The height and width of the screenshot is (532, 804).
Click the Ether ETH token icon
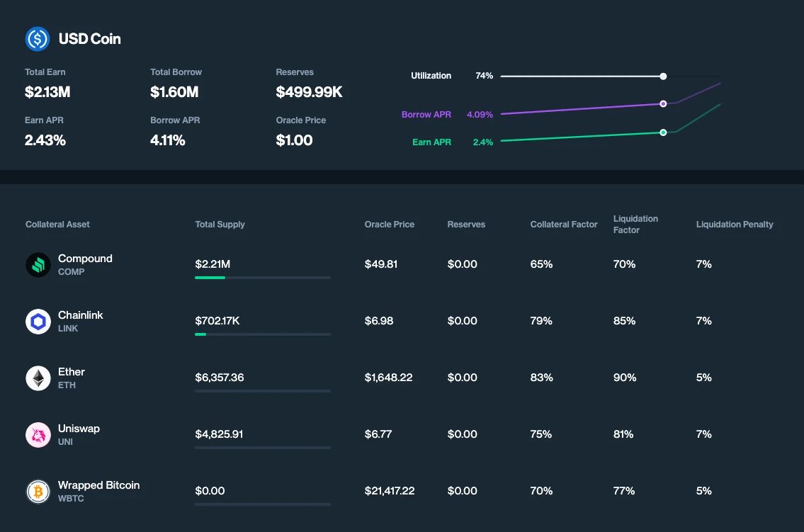click(x=38, y=378)
